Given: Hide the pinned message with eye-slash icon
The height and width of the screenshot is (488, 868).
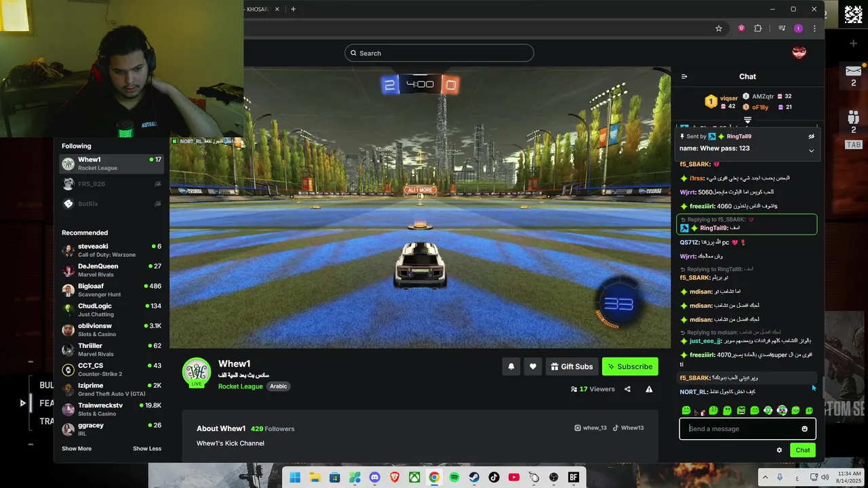Looking at the screenshot, I should (x=811, y=136).
